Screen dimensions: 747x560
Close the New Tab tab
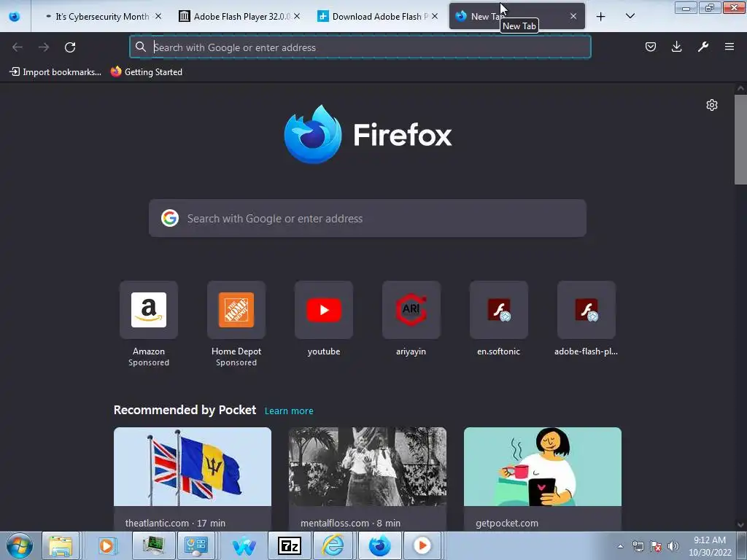coord(573,17)
